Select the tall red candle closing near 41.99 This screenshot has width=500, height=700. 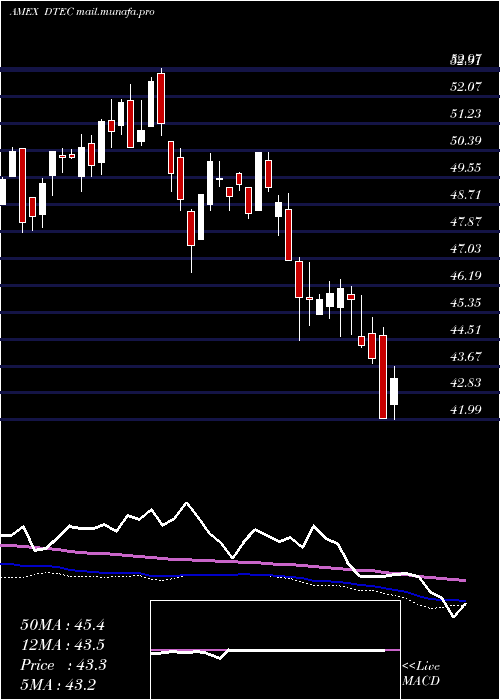383,377
